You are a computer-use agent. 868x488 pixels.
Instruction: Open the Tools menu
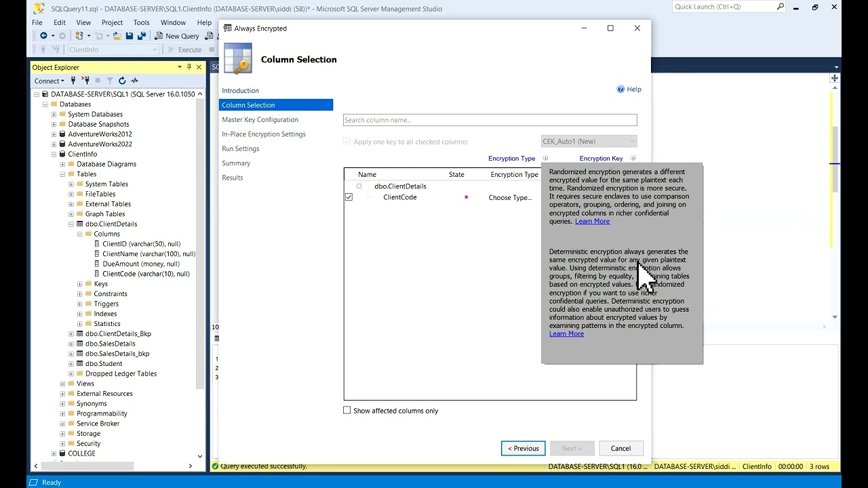tap(142, 22)
